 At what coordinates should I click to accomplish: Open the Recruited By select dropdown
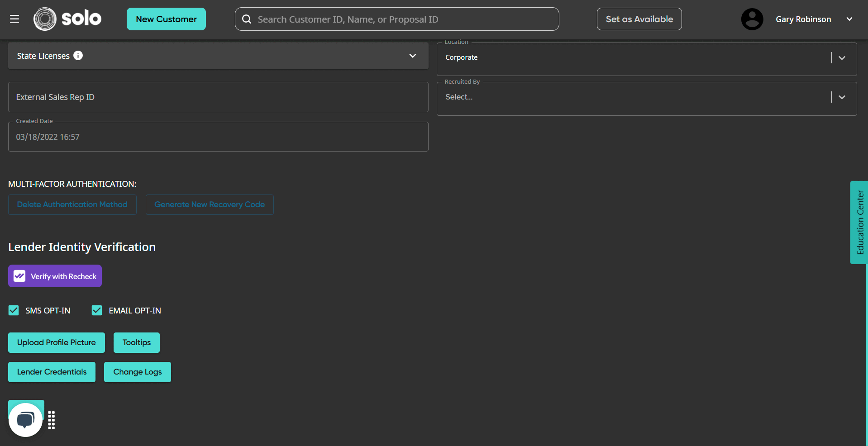point(842,97)
